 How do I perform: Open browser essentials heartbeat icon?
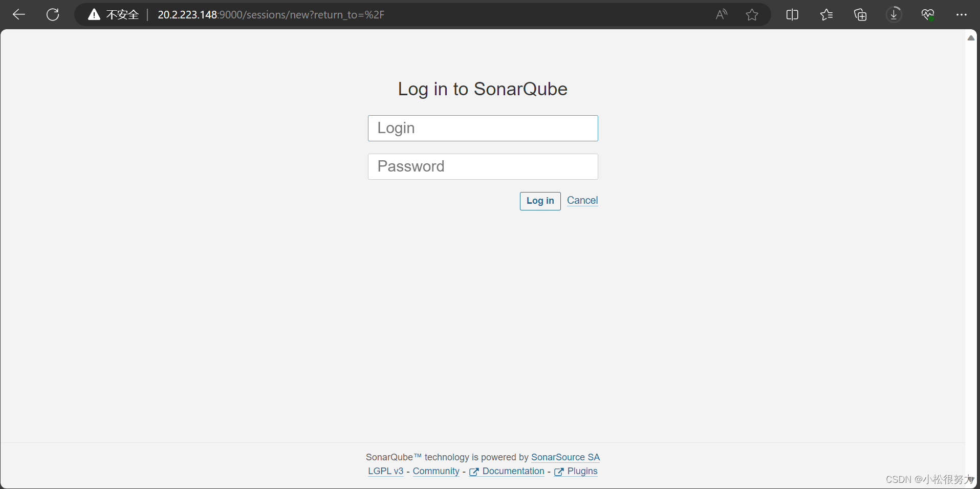pyautogui.click(x=928, y=15)
